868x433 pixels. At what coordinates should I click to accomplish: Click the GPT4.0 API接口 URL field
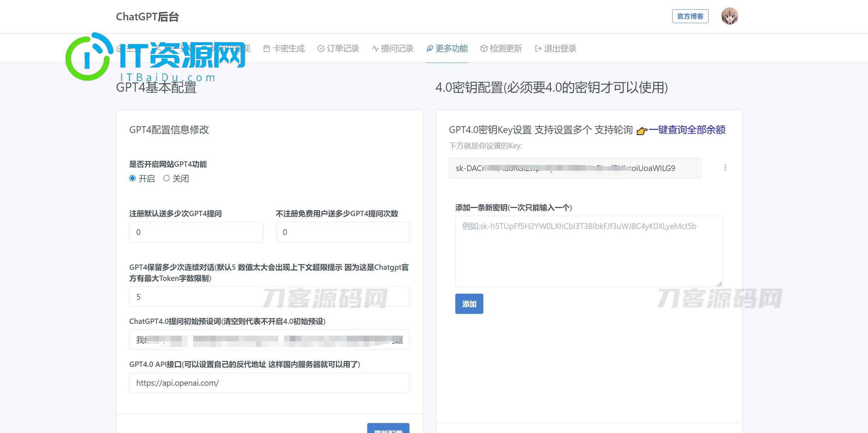(269, 383)
